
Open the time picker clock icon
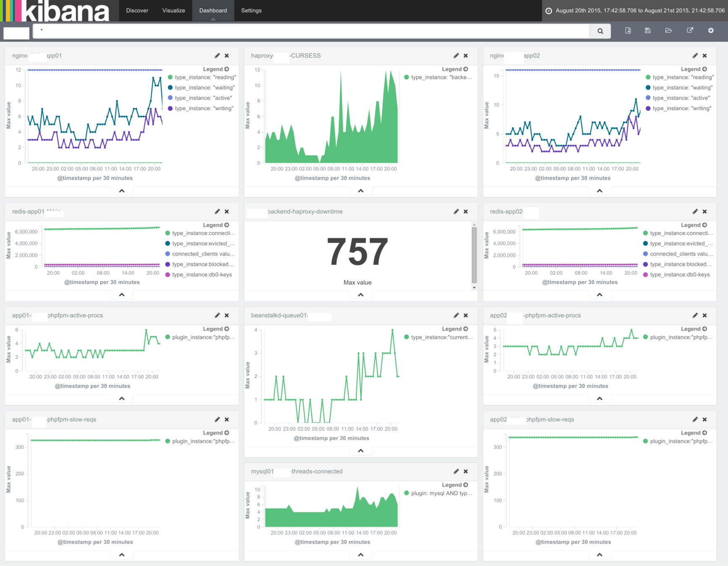coord(548,10)
